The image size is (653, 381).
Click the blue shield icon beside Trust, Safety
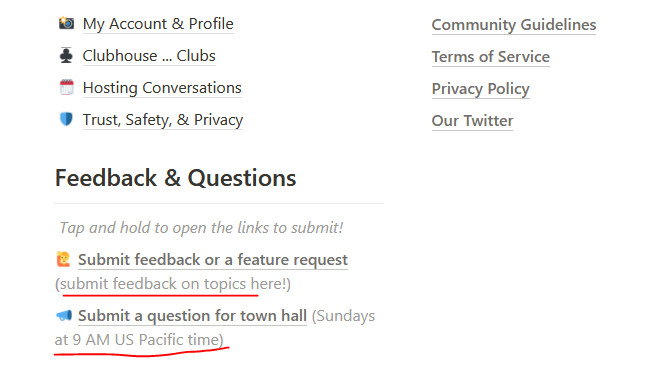pos(66,120)
